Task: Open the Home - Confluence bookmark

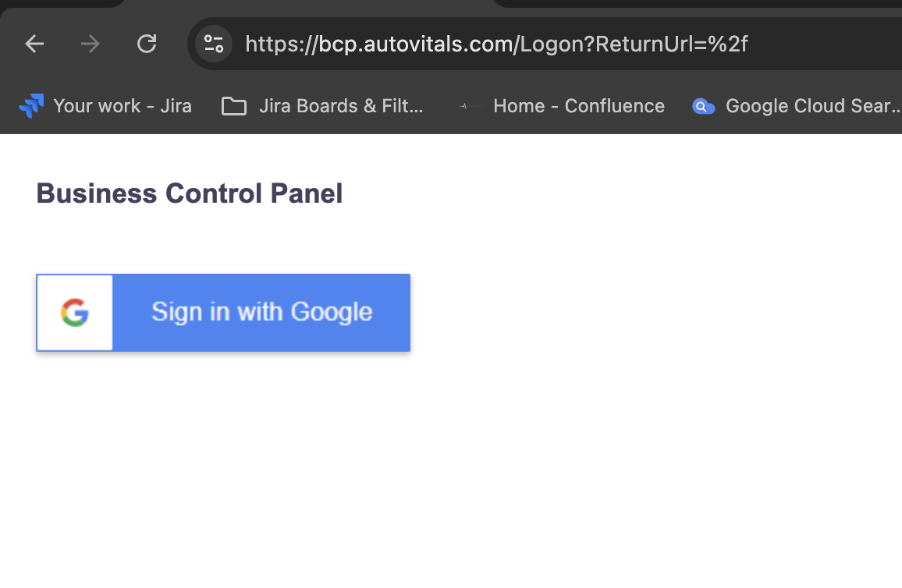Action: pyautogui.click(x=562, y=106)
